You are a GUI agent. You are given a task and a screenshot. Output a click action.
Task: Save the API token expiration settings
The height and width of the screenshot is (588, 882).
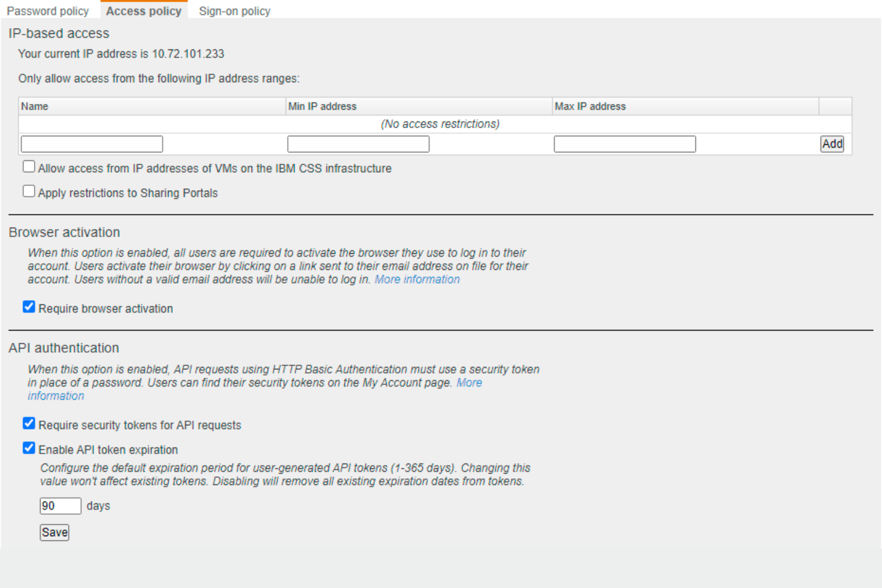point(54,532)
